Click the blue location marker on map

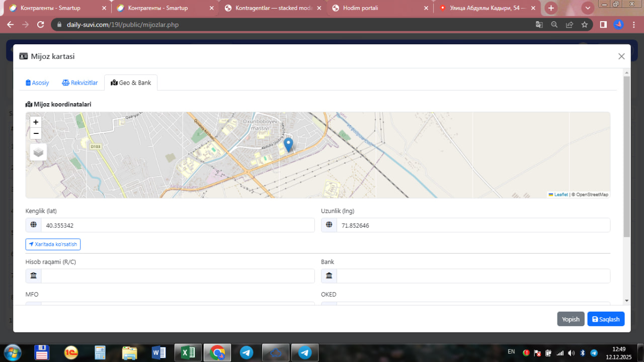coord(288,145)
